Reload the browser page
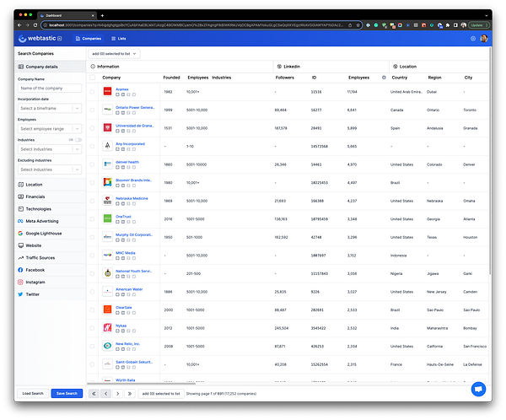The height and width of the screenshot is (420, 506). tap(35, 25)
